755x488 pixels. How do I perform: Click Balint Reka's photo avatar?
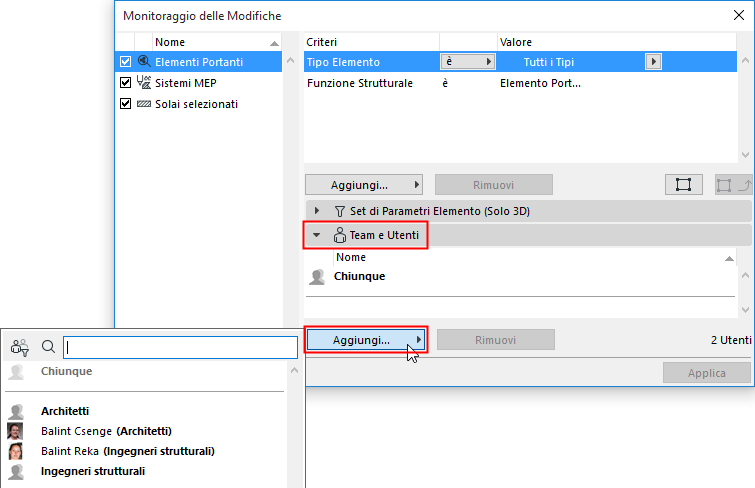click(x=15, y=451)
